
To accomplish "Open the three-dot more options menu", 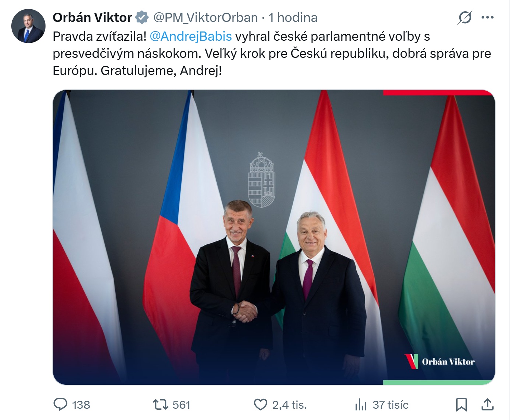I will [x=487, y=17].
